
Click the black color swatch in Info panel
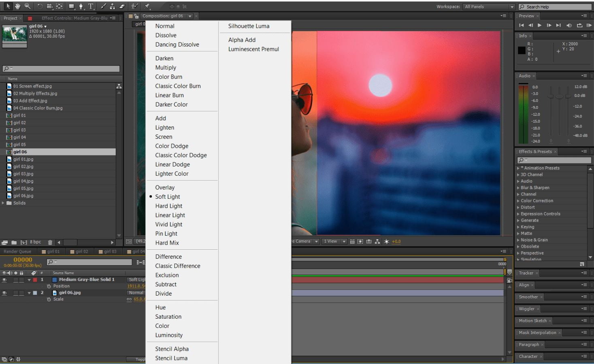[x=522, y=51]
